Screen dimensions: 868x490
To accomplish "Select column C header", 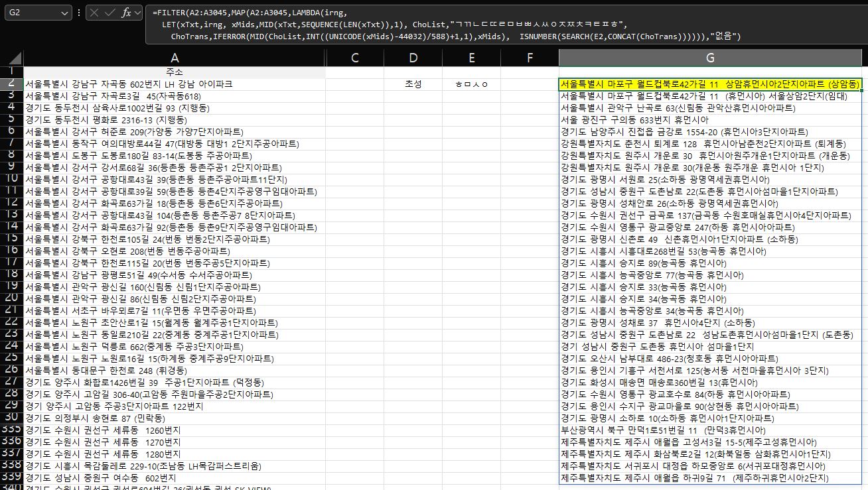I will (354, 58).
